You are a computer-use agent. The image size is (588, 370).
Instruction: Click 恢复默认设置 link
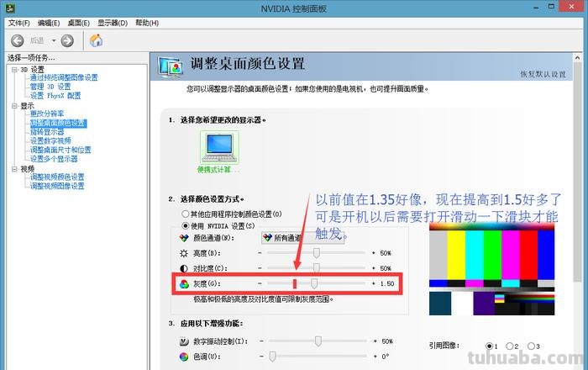[x=543, y=74]
